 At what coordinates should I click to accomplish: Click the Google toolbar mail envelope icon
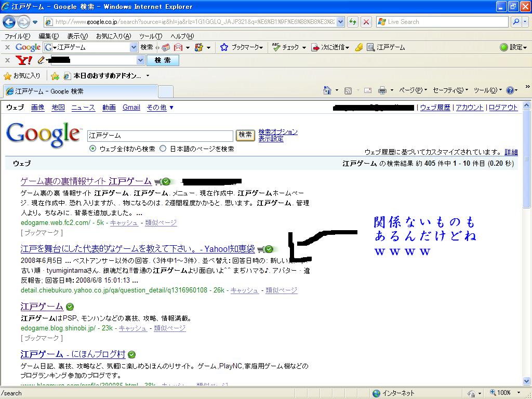[178, 47]
